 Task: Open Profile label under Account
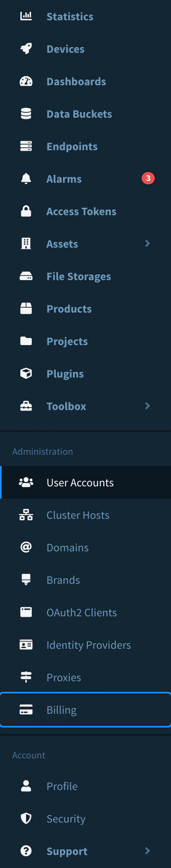[62, 786]
